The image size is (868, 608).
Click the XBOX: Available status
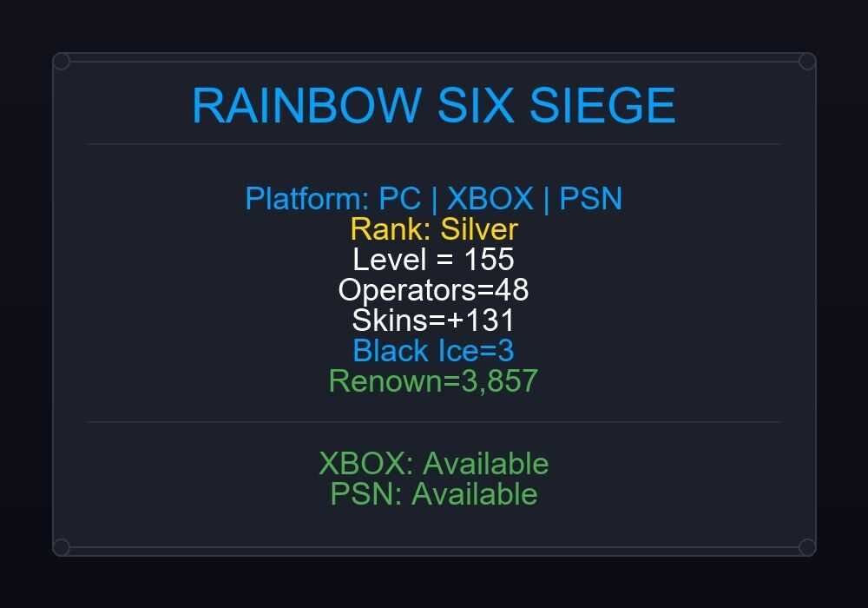point(433,464)
